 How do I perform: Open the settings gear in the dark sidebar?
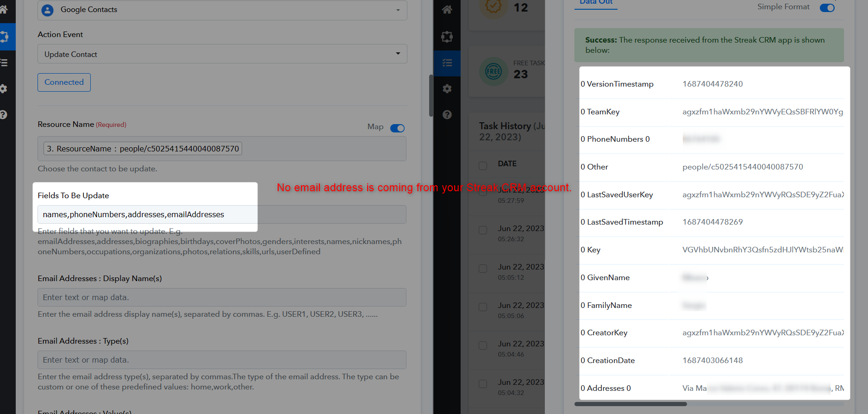[447, 88]
